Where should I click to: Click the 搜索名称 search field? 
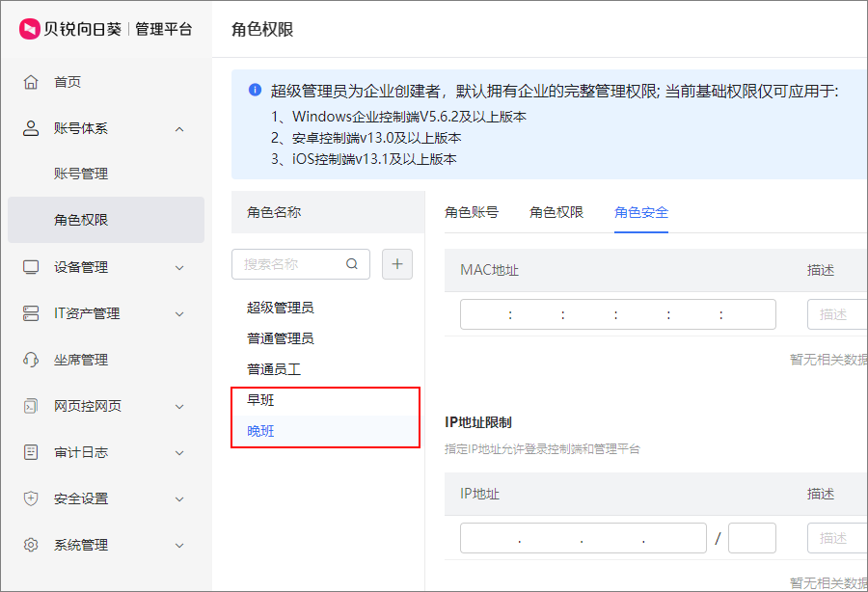pos(301,264)
